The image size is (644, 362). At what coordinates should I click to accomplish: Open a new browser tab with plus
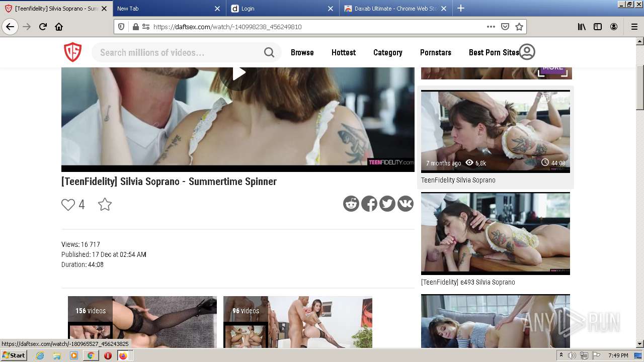461,8
